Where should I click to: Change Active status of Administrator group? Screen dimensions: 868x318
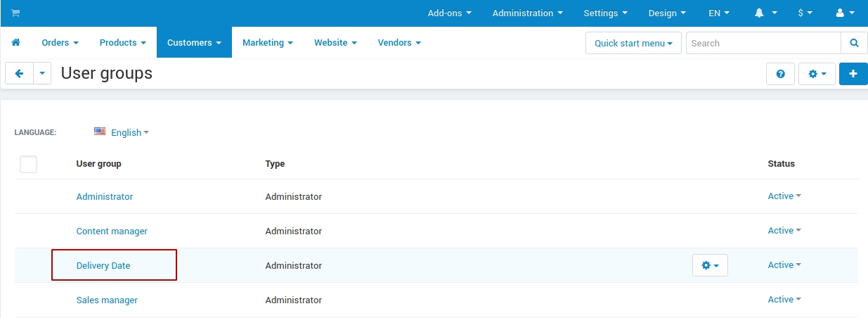[x=784, y=196]
